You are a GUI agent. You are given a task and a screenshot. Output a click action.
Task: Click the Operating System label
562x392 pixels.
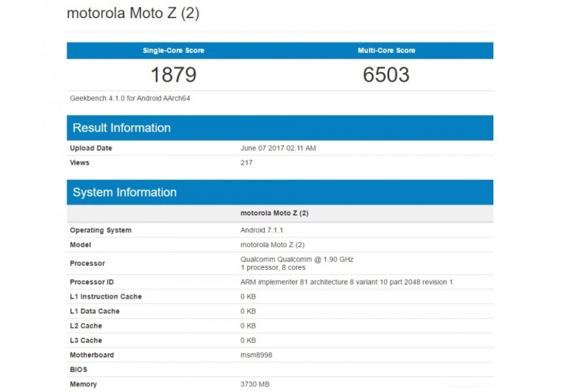[x=101, y=230]
